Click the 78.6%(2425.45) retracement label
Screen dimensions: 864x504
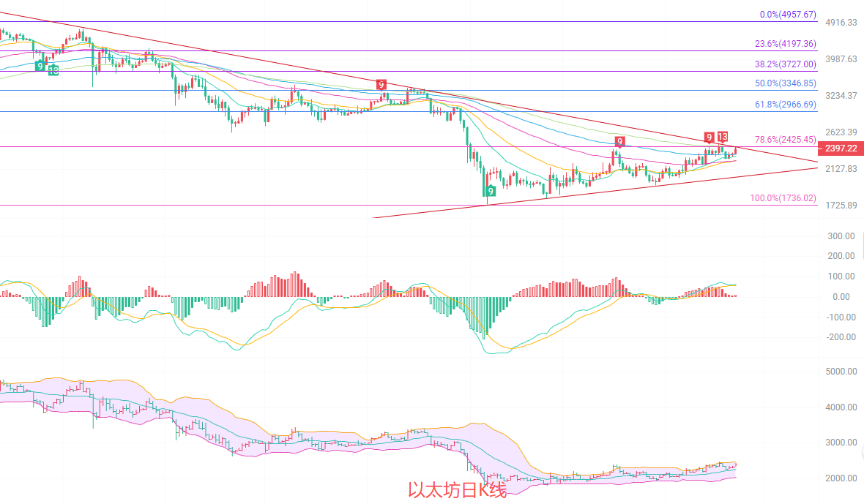click(785, 139)
